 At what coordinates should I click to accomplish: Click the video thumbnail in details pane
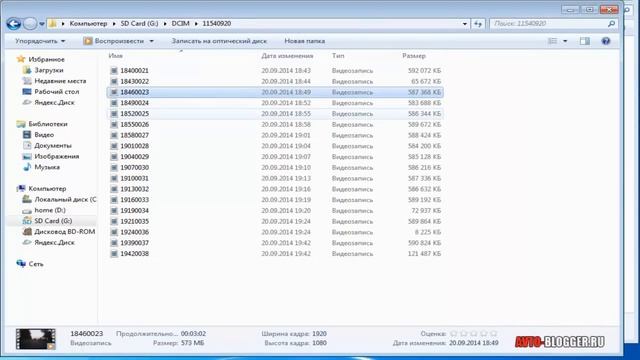point(36,339)
